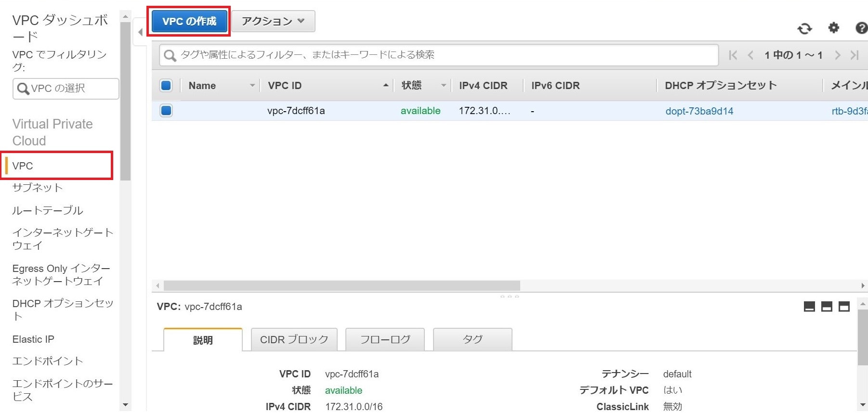Click the table horizontal scrollbar thumb
Screen dimensions: 868x413
coord(342,286)
